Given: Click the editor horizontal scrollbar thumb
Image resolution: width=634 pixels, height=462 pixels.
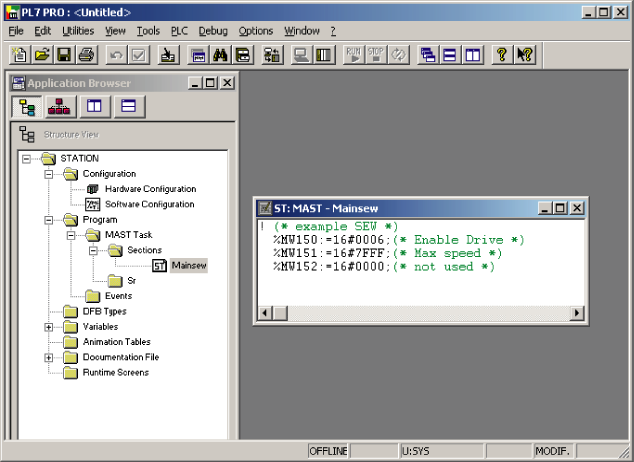Looking at the screenshot, I should [280, 313].
